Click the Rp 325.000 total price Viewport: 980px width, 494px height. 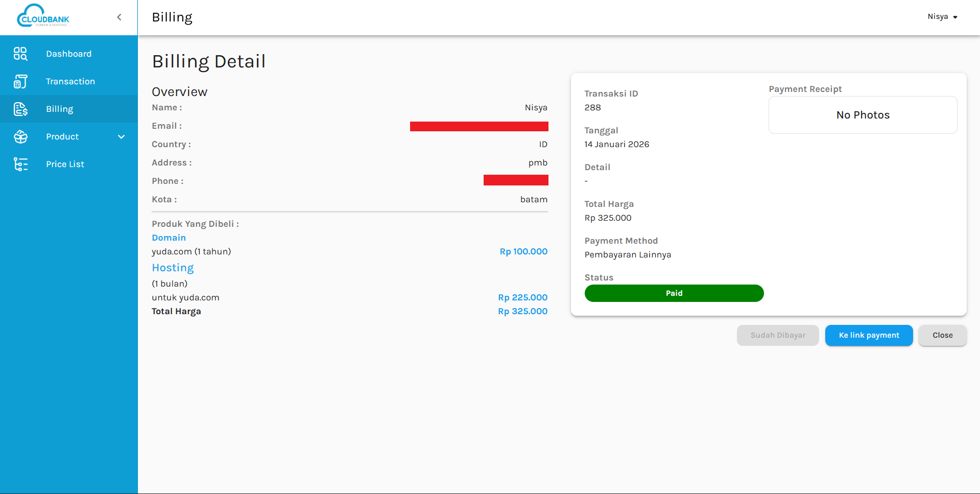tap(522, 311)
